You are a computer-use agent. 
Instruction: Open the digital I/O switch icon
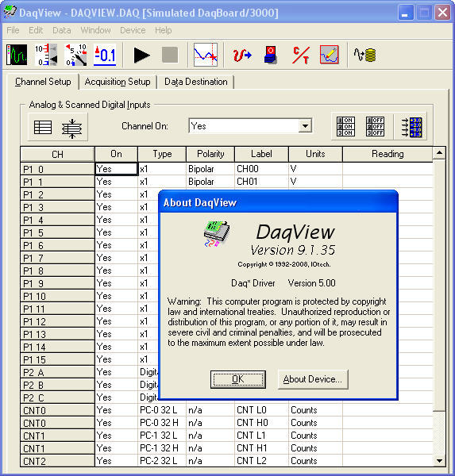[x=270, y=55]
